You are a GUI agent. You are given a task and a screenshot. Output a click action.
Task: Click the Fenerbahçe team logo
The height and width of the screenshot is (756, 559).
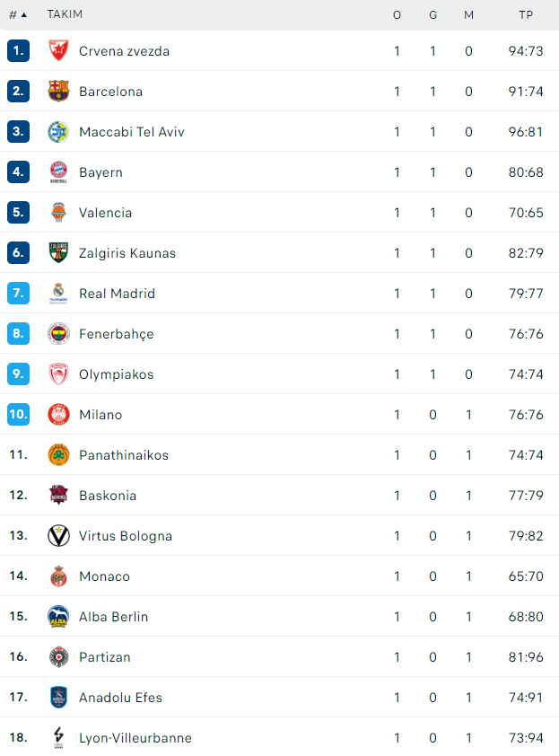58,334
